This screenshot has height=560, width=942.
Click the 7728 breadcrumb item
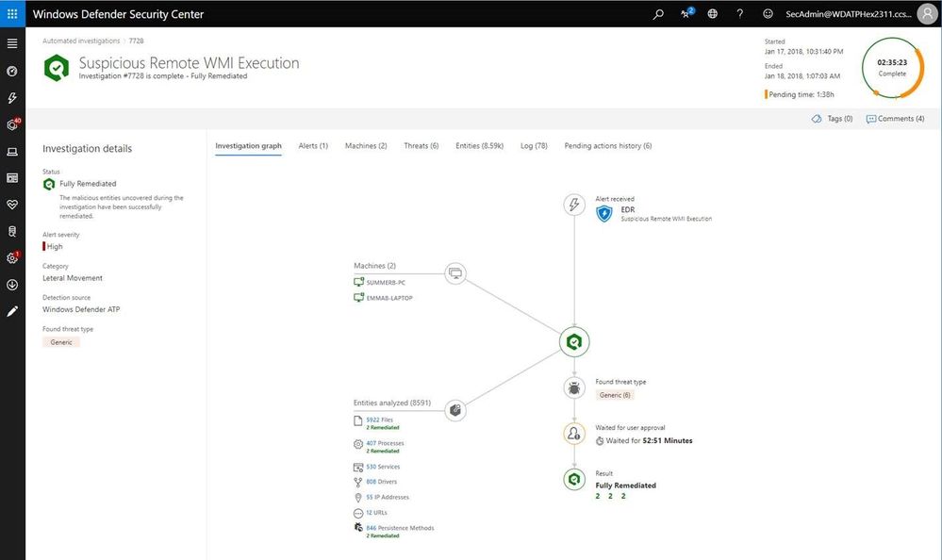tap(137, 41)
